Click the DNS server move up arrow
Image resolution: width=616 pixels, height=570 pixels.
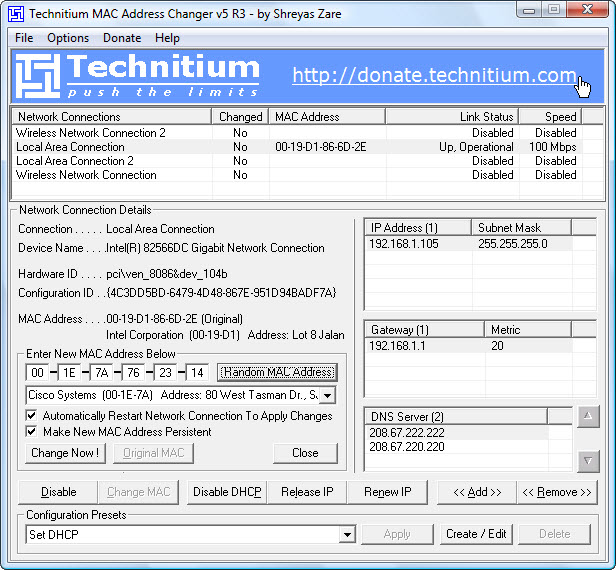[589, 417]
